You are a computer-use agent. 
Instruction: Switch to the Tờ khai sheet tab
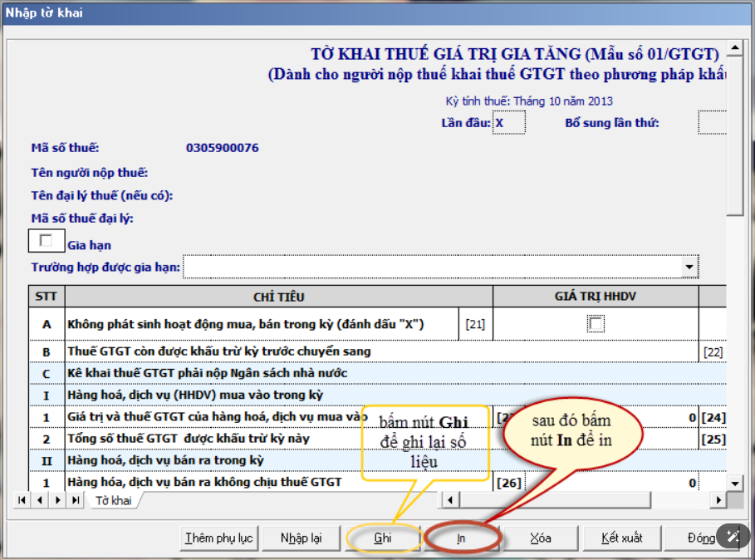[114, 501]
